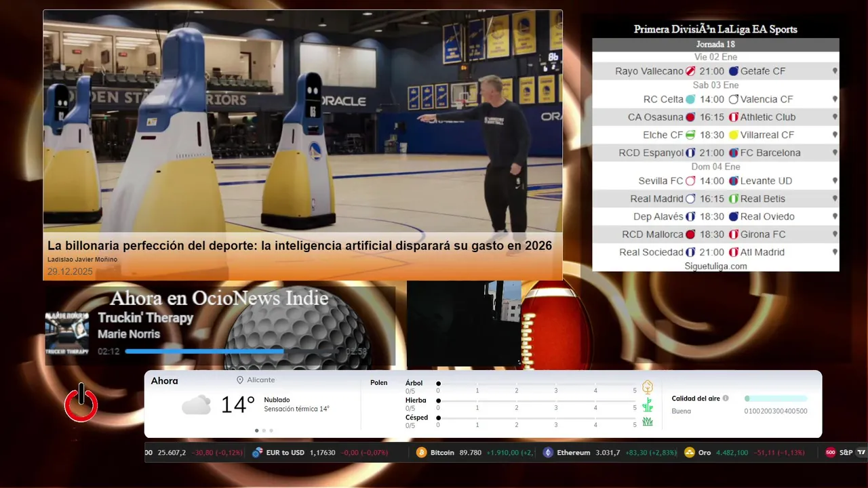Click the Bitcoin ticker name

[442, 452]
